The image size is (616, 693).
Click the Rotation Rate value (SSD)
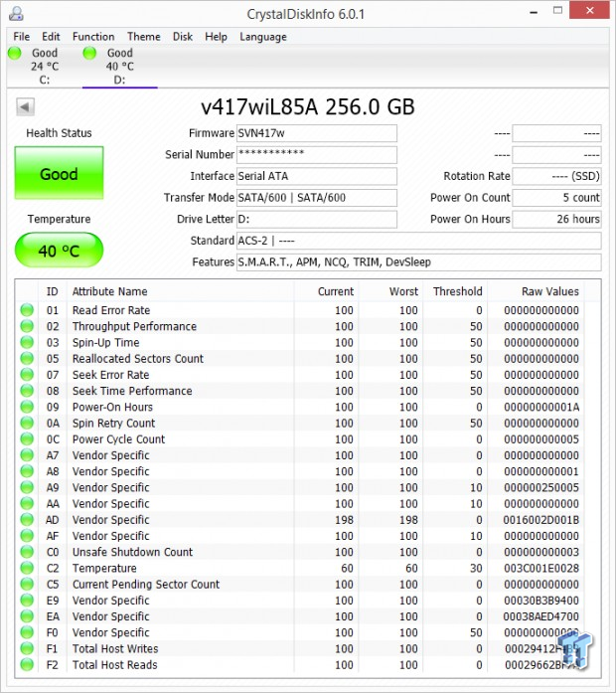click(556, 176)
